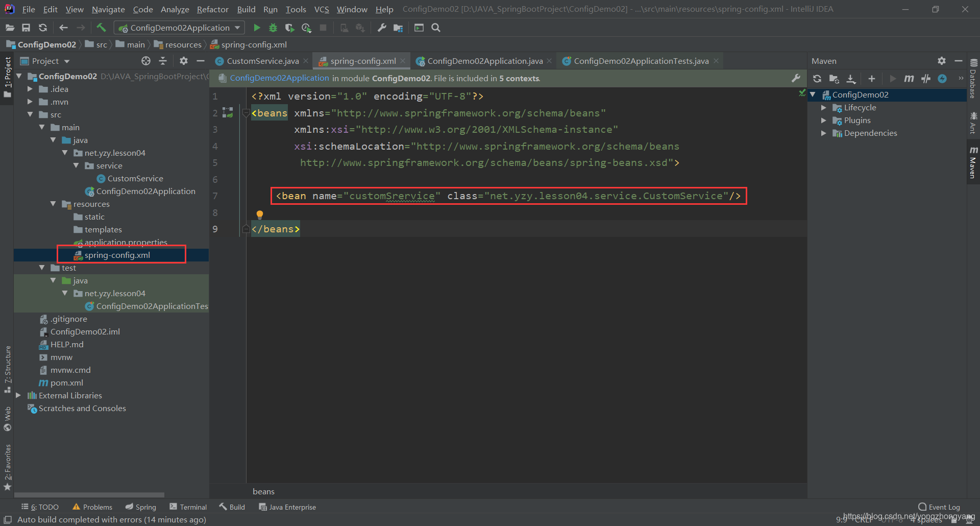980x526 pixels.
Task: Open Maven panel gear settings
Action: [x=942, y=61]
